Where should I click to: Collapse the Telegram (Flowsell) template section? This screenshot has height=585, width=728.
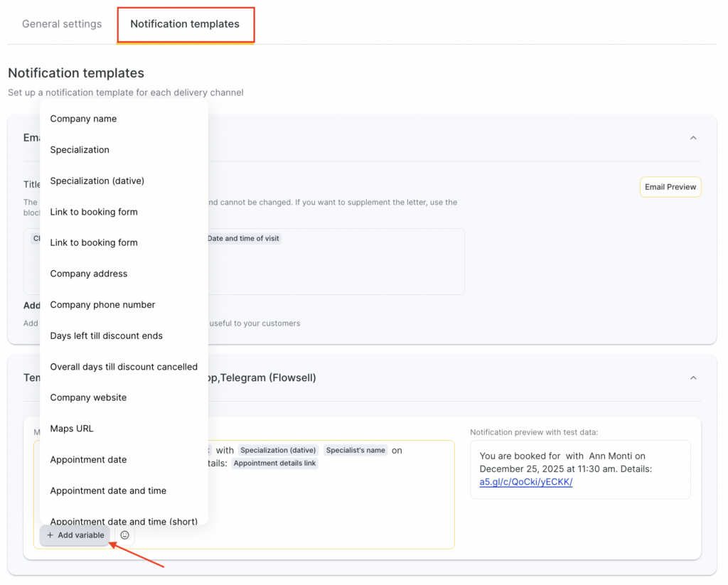(693, 378)
